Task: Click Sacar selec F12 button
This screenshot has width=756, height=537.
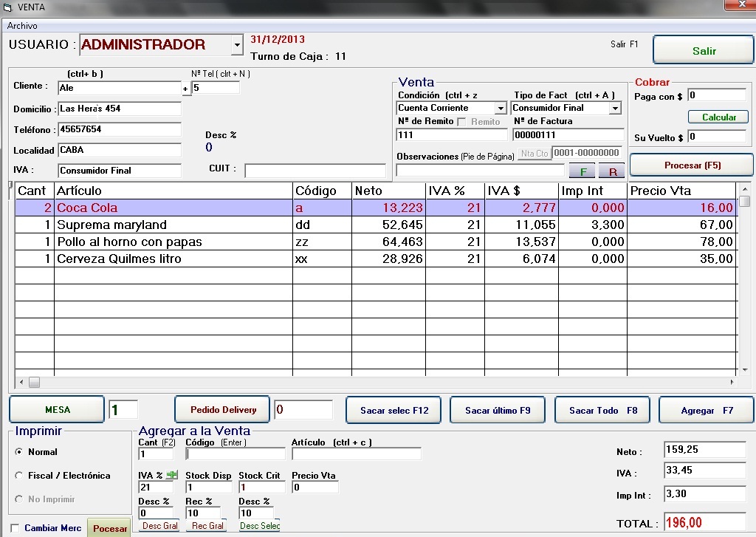Action: (x=394, y=410)
